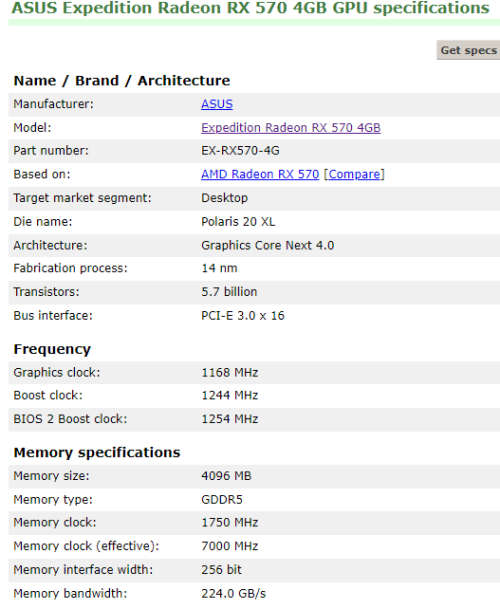
Task: Follow the AMD Radeon RX 570 link
Action: [260, 174]
